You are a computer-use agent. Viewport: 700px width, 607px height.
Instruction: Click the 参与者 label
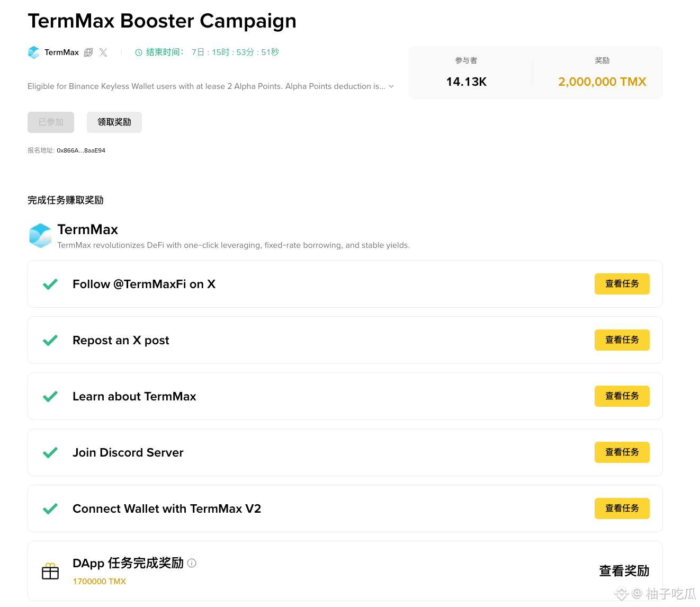click(466, 60)
